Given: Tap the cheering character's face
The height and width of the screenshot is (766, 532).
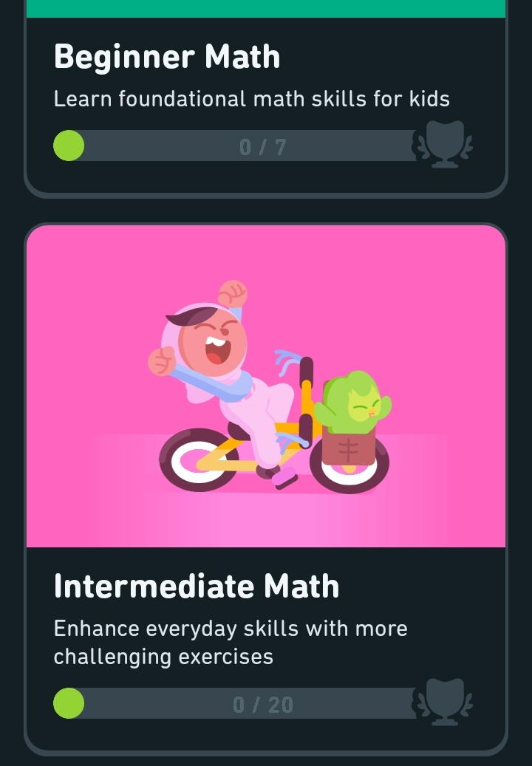Looking at the screenshot, I should tap(211, 338).
